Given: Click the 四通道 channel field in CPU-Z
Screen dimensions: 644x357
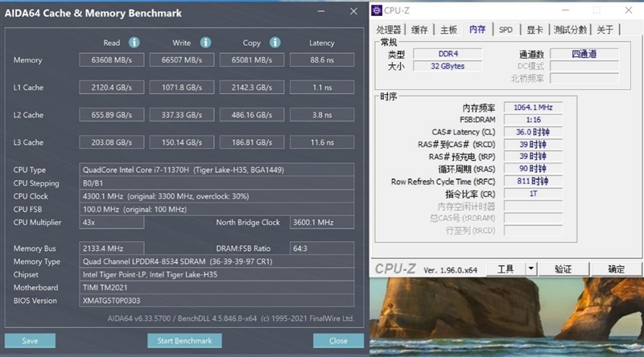Looking at the screenshot, I should [584, 54].
